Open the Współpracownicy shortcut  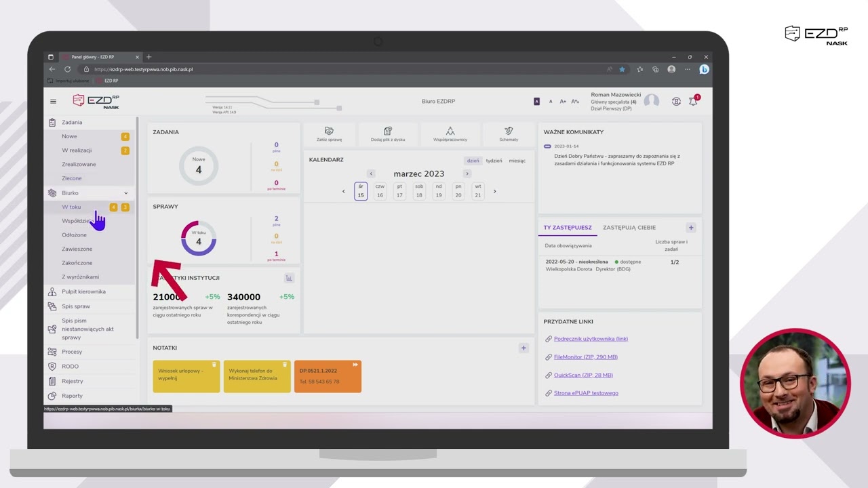[450, 134]
